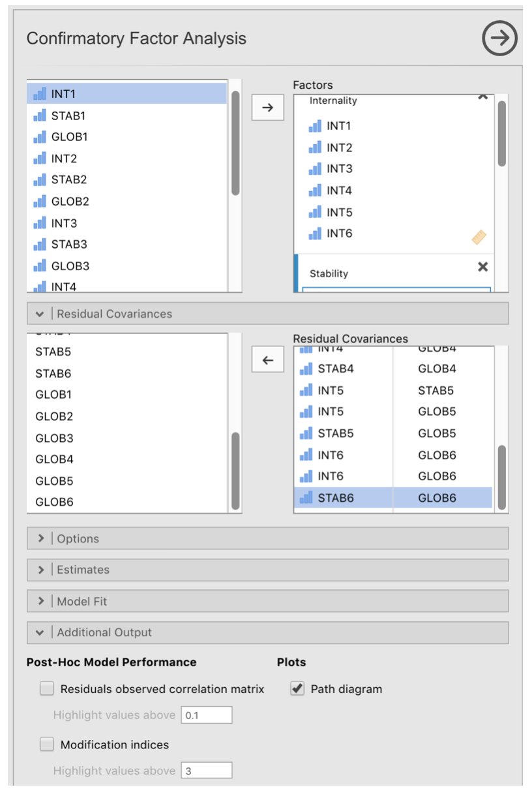Click the Stability factor title
Image resolution: width=532 pixels, height=800 pixels.
tap(329, 274)
